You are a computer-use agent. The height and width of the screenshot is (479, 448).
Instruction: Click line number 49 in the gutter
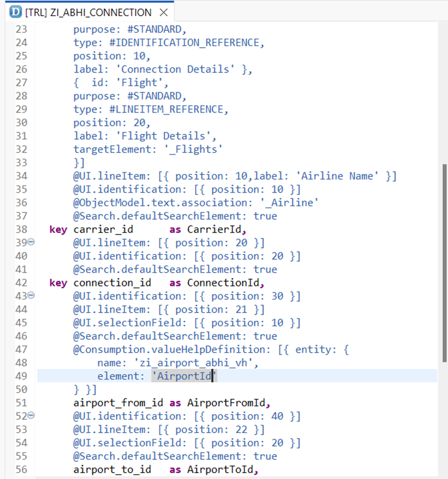(x=20, y=376)
